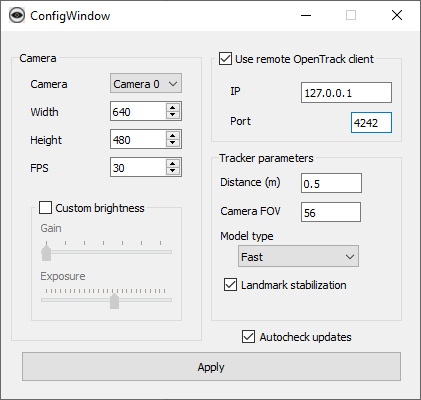Enable the Custom brightness checkbox
Image resolution: width=421 pixels, height=400 pixels.
click(x=45, y=207)
